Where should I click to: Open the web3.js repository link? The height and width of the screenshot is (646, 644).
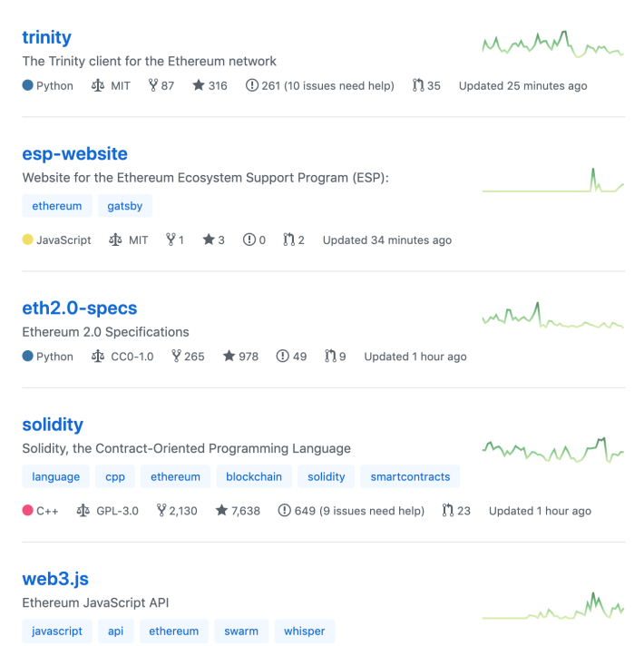(x=55, y=579)
